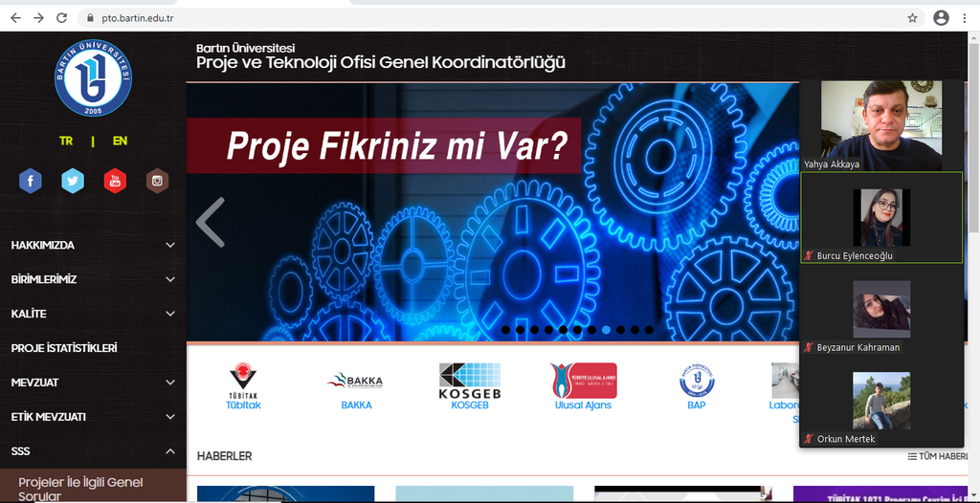
Task: Expand the MEVZUAT menu
Action: (93, 383)
